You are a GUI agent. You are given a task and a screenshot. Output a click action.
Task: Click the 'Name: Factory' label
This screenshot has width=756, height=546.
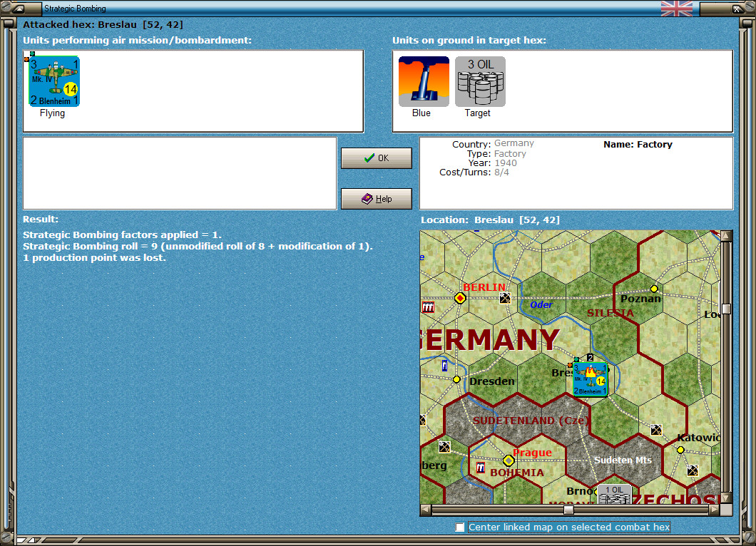coord(638,145)
